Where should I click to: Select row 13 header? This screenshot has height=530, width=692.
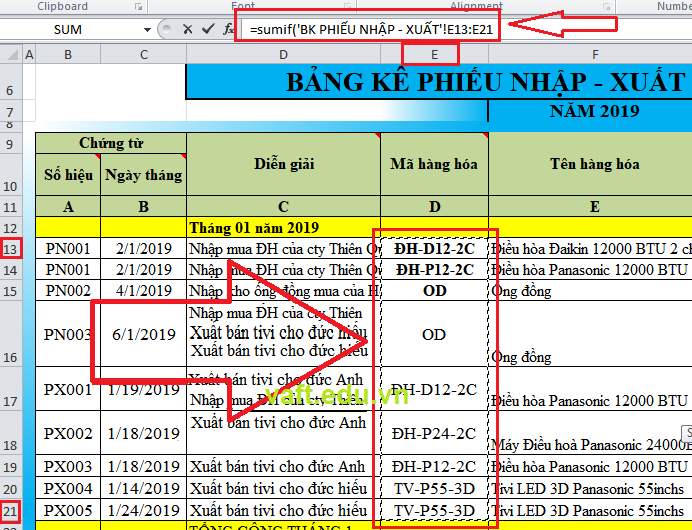(x=10, y=249)
